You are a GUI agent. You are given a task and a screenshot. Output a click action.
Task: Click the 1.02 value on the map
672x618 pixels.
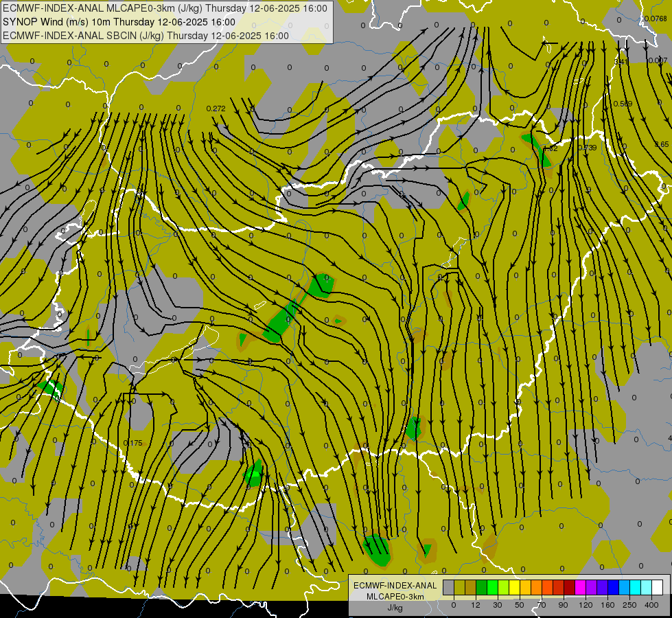pos(551,149)
